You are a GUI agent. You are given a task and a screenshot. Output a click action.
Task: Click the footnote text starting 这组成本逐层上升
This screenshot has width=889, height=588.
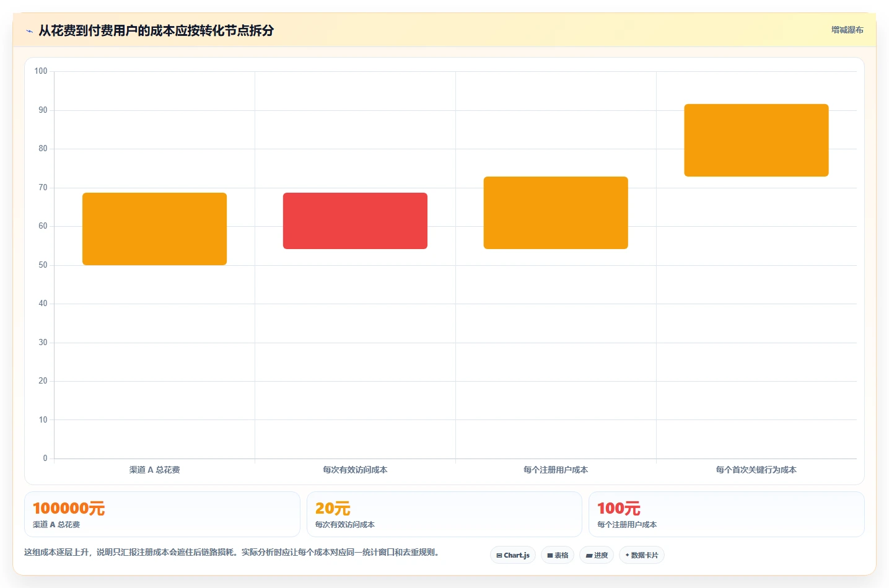232,552
